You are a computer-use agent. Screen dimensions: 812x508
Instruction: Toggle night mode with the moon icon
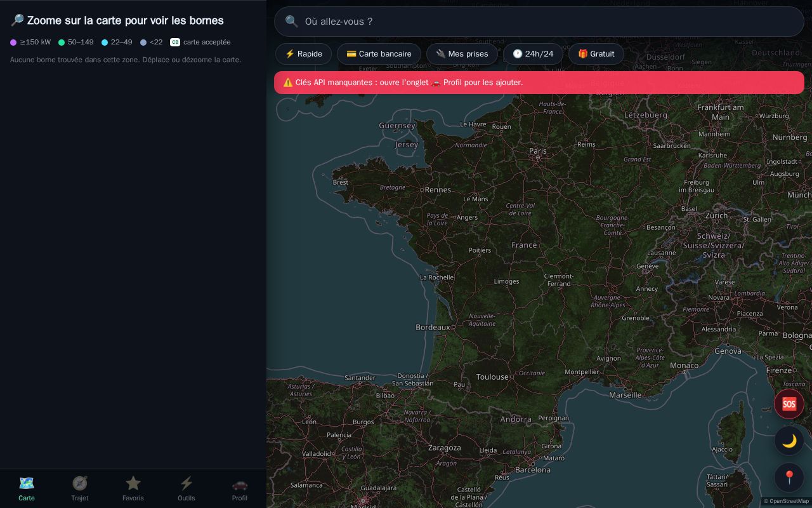click(789, 441)
